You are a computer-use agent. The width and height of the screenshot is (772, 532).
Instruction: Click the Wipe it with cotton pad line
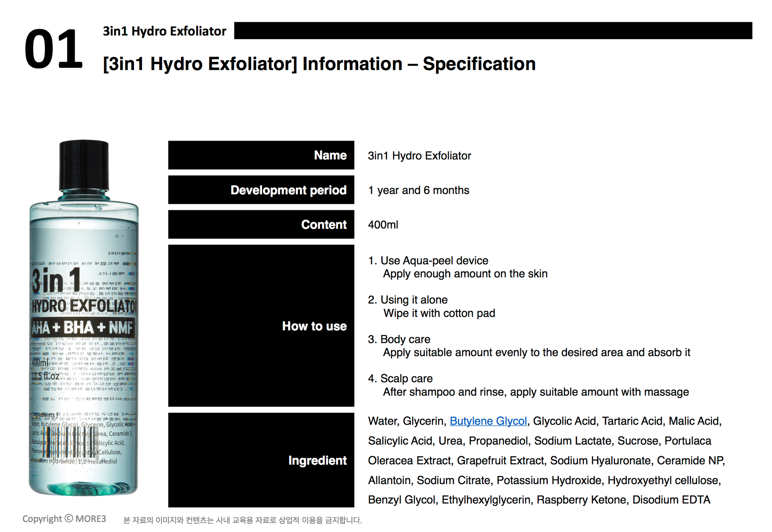click(439, 313)
